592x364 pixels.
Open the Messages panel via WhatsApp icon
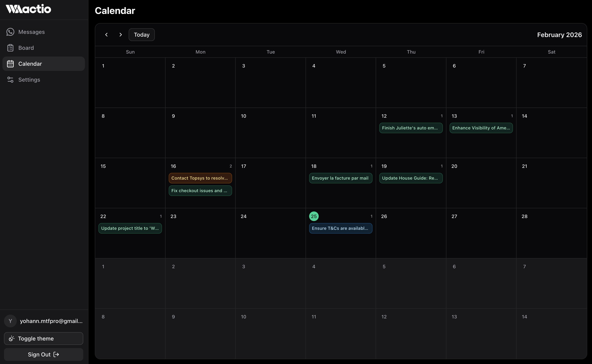point(10,32)
